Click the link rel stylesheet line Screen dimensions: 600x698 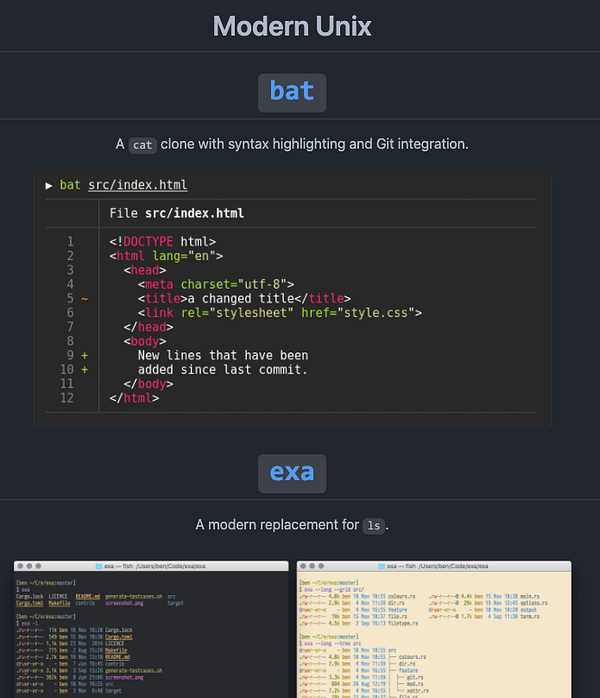[x=280, y=312]
